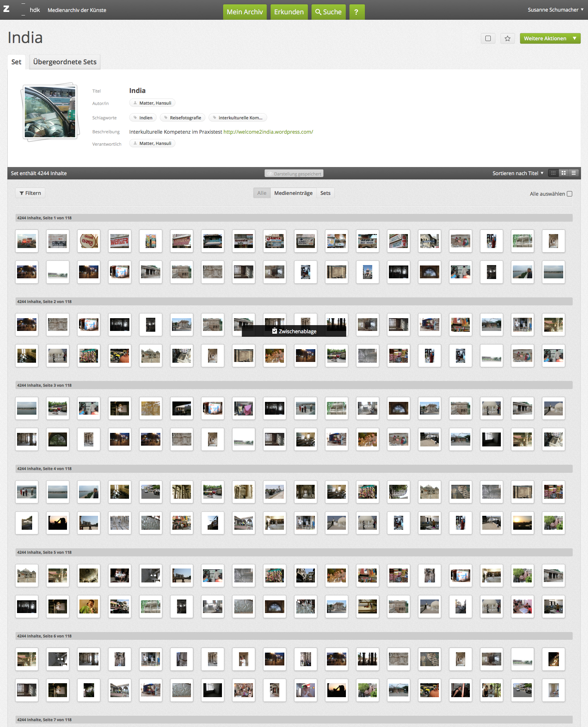588x727 pixels.
Task: Switch to miniature grid view
Action: tap(554, 173)
